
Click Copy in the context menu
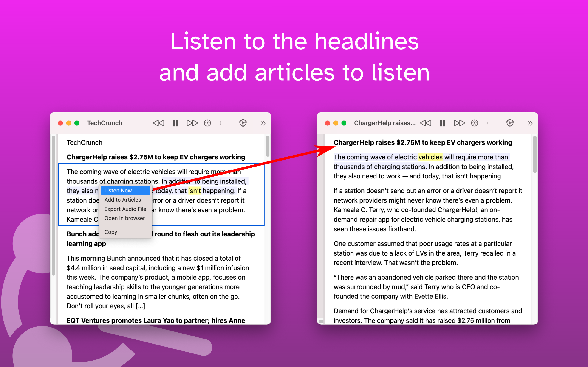click(x=111, y=232)
